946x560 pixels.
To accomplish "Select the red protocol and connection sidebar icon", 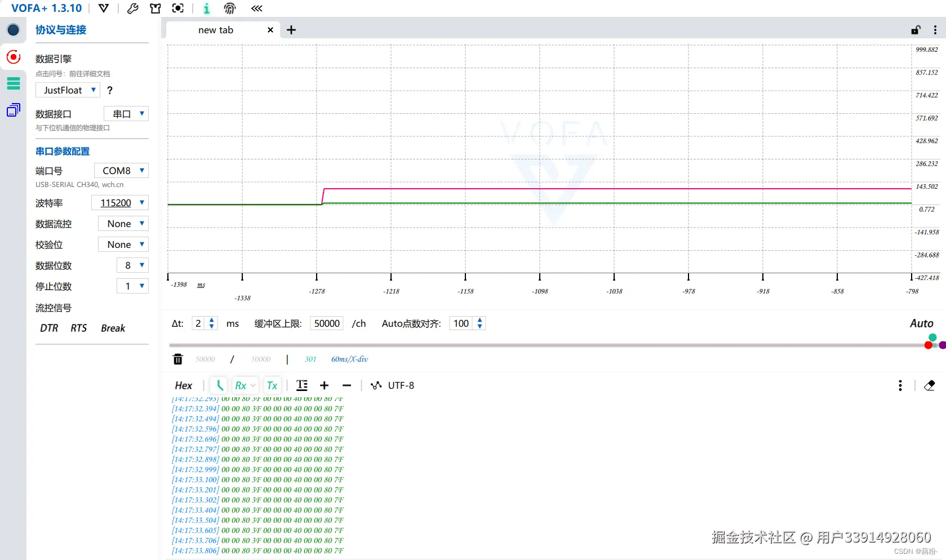I will (14, 57).
